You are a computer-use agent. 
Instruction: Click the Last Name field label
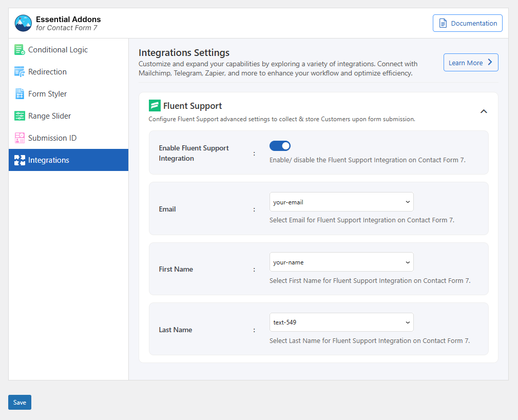176,330
